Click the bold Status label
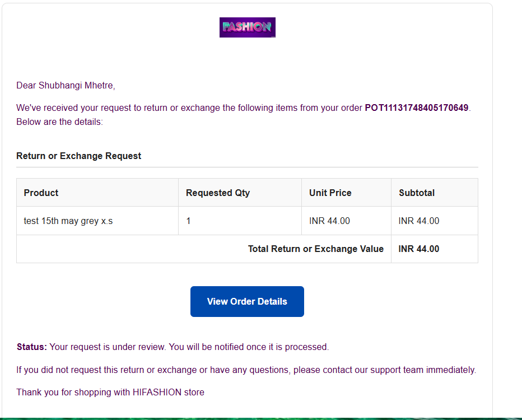 [x=32, y=347]
